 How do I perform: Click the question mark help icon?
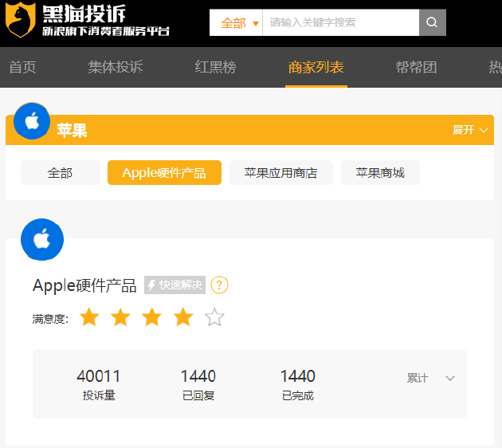219,285
